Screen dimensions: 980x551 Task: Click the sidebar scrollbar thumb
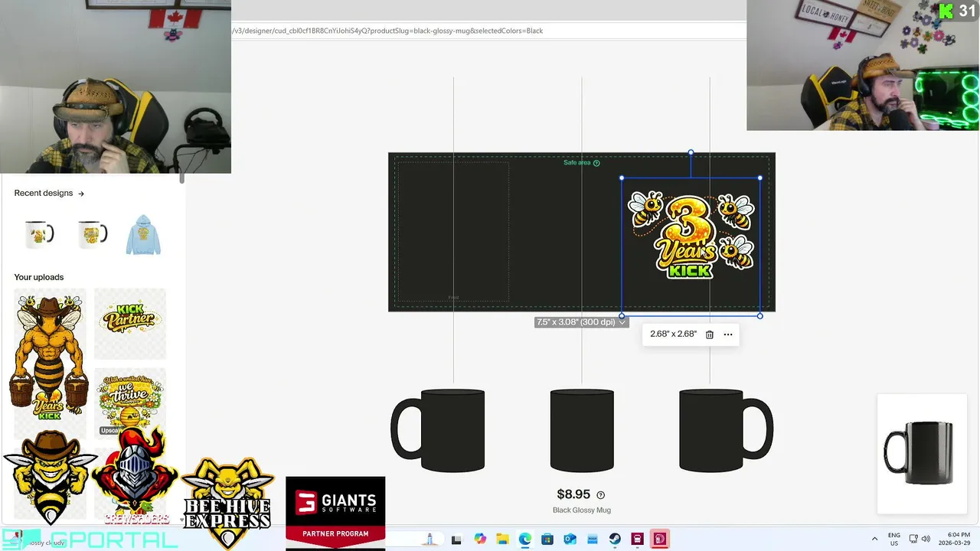182,178
